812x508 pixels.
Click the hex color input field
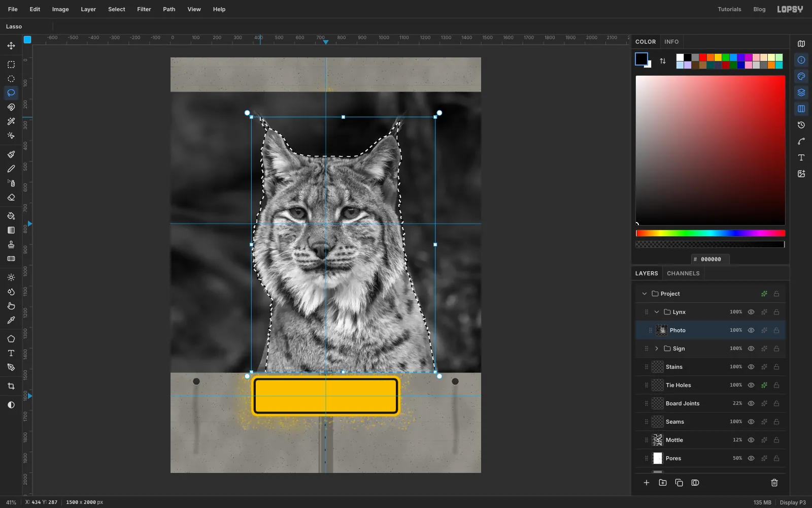(710, 259)
